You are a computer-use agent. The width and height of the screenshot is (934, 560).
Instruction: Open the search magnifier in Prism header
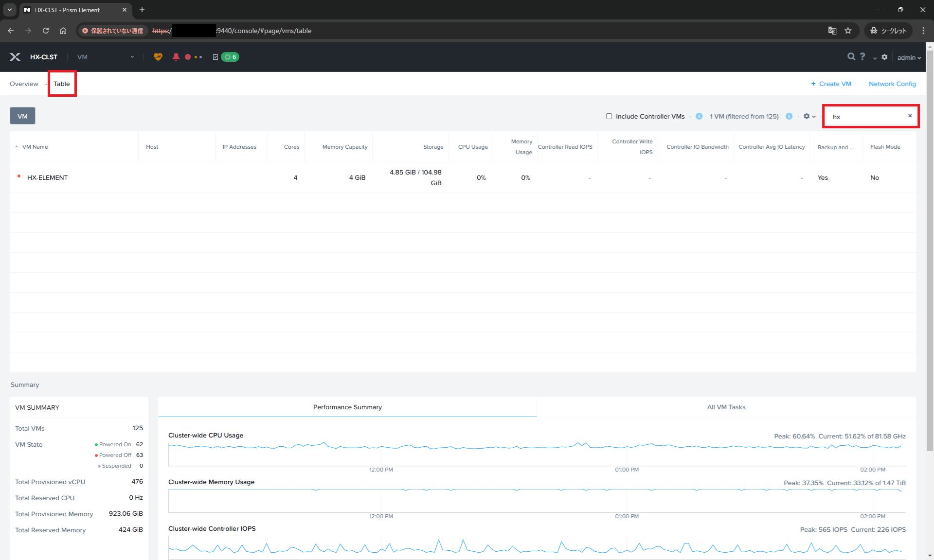[851, 56]
